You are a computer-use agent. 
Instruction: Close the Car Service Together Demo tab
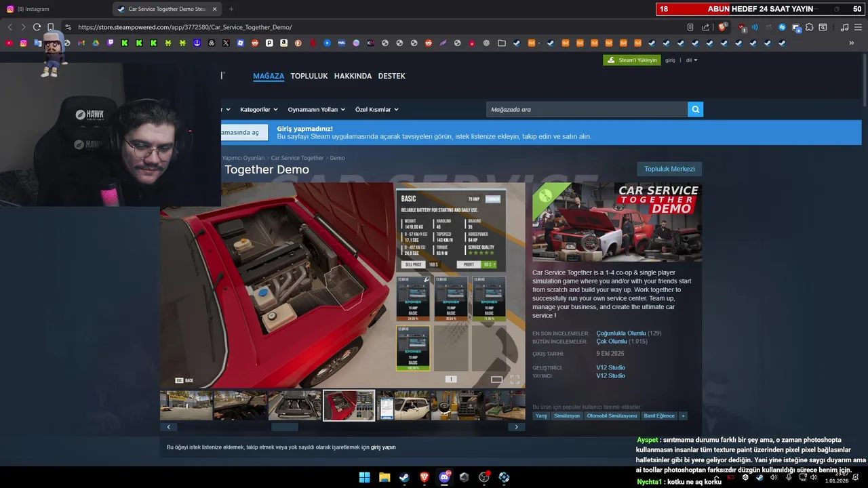click(215, 9)
